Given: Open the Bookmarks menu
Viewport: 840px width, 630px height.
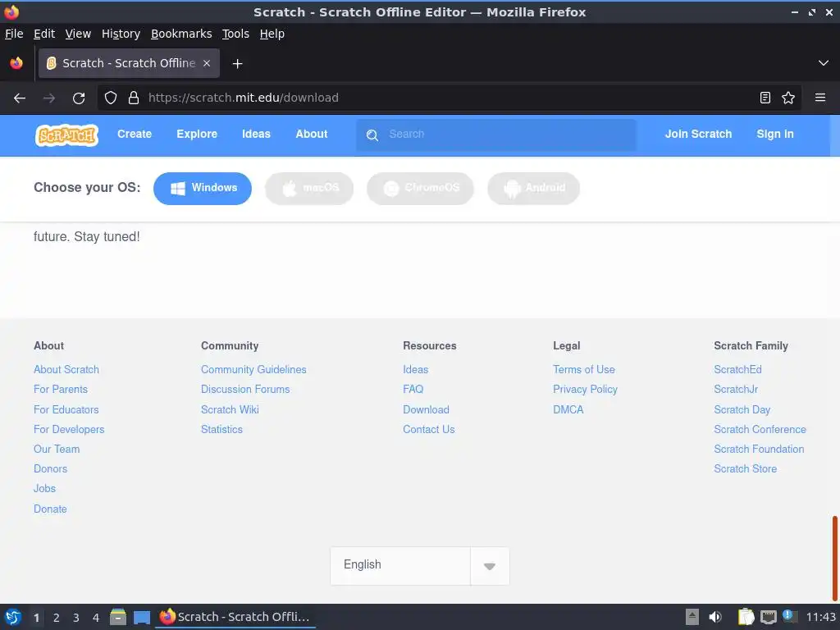Looking at the screenshot, I should coord(181,34).
